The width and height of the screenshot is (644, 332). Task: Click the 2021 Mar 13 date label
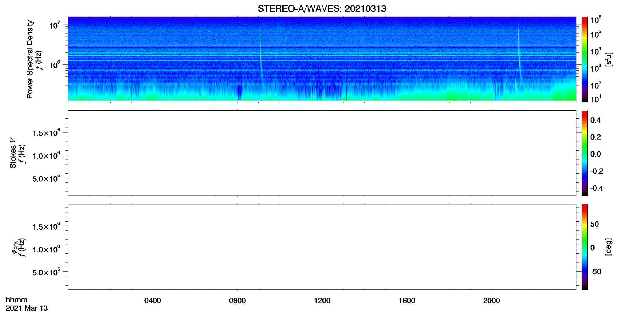(x=27, y=308)
